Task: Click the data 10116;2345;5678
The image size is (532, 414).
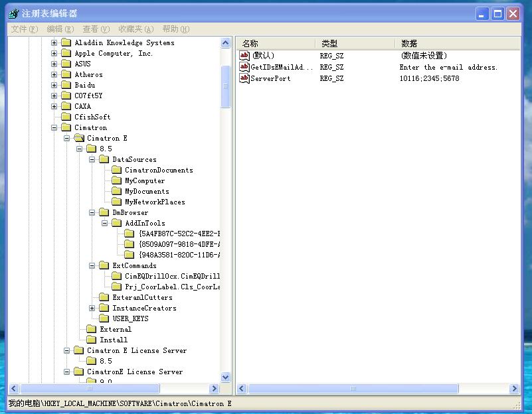Action: (x=429, y=78)
